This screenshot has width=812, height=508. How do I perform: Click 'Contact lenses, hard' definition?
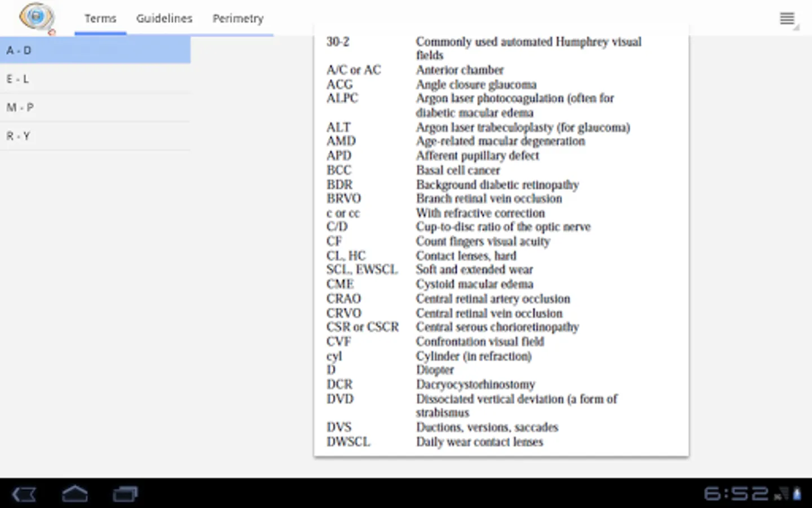(x=466, y=256)
